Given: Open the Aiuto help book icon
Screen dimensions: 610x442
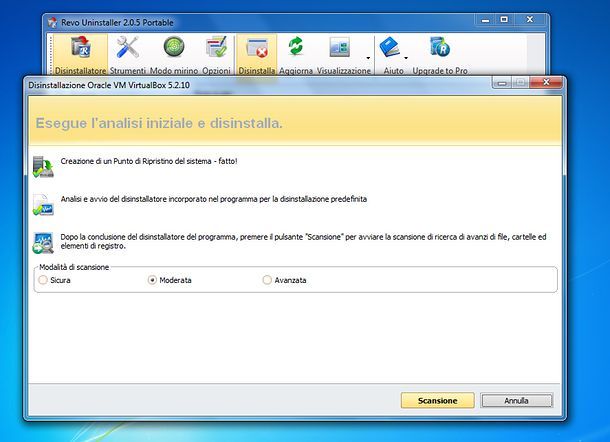Looking at the screenshot, I should pos(390,47).
